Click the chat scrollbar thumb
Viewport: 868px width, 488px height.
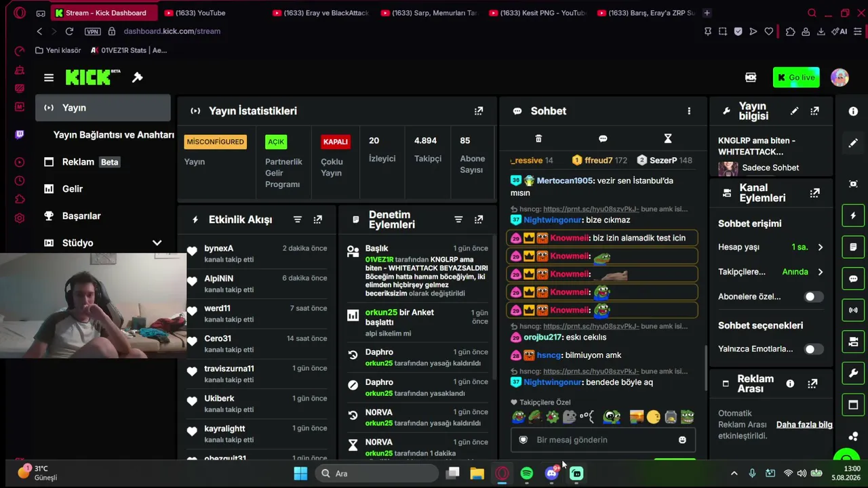(705, 367)
